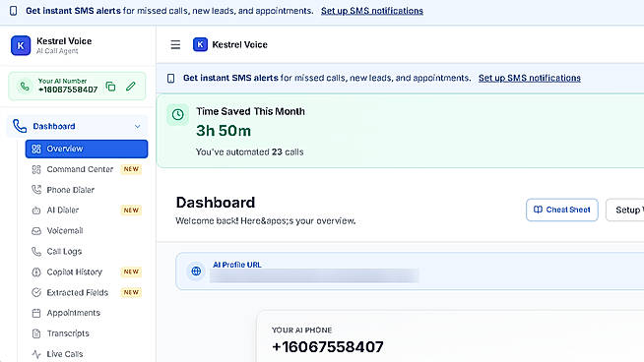
Task: Click the Overview grid icon
Action: click(x=36, y=149)
